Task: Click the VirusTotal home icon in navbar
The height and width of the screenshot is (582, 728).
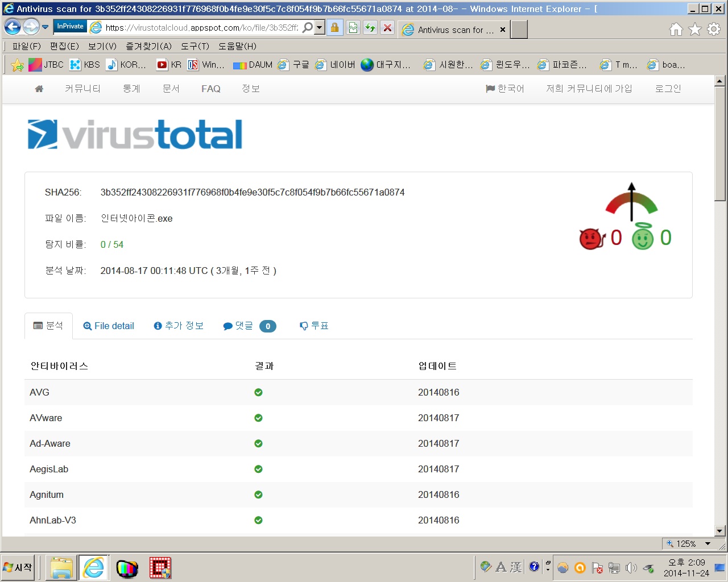Action: 39,89
